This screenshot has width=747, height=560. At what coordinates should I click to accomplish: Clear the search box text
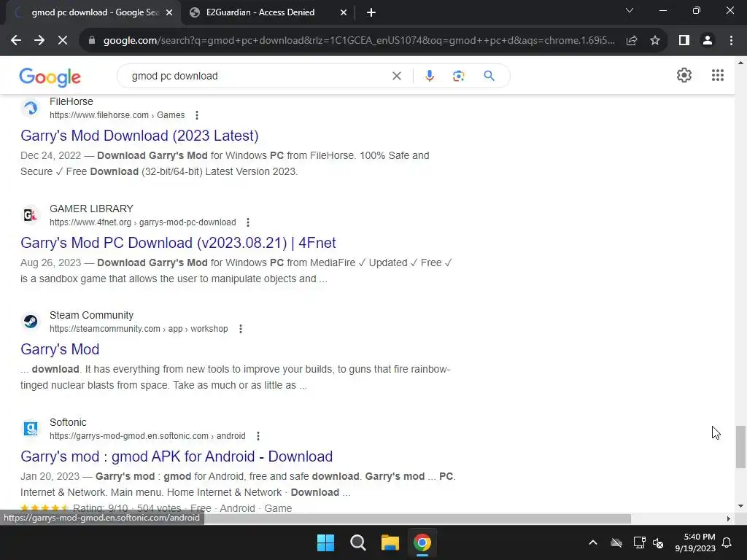(396, 76)
